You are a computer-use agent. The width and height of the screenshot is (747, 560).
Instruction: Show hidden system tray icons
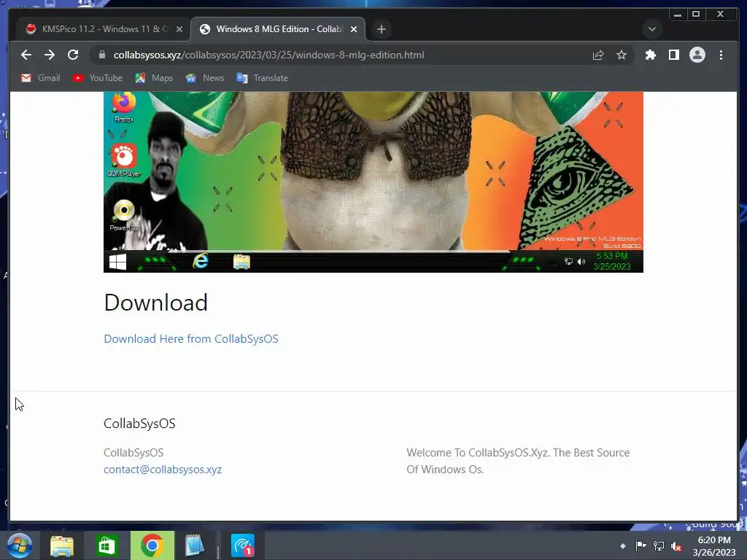623,546
